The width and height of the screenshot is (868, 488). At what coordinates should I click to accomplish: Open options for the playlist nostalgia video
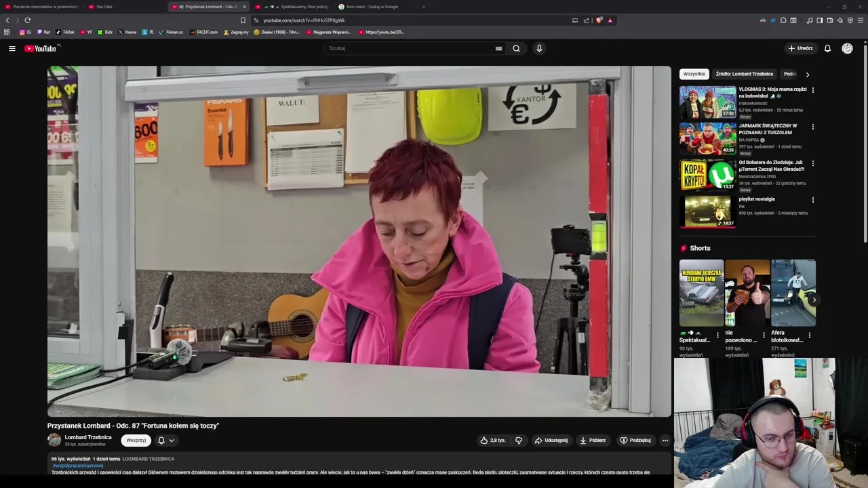pyautogui.click(x=812, y=199)
